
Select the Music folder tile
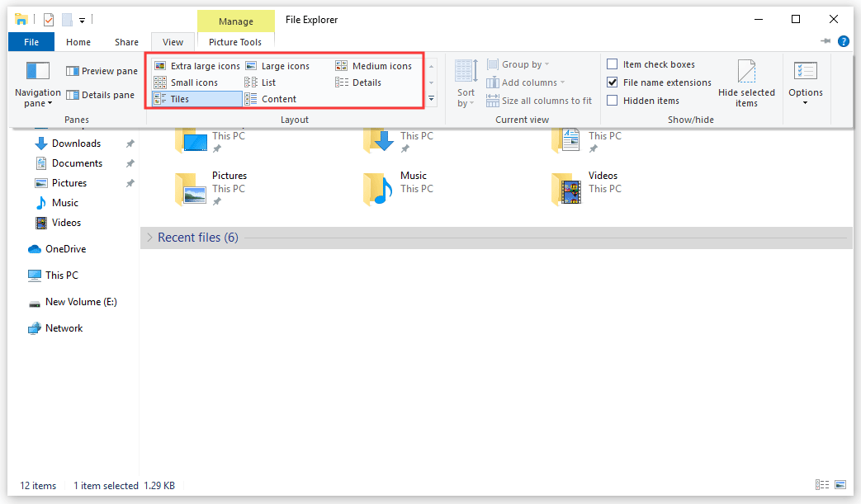(399, 188)
